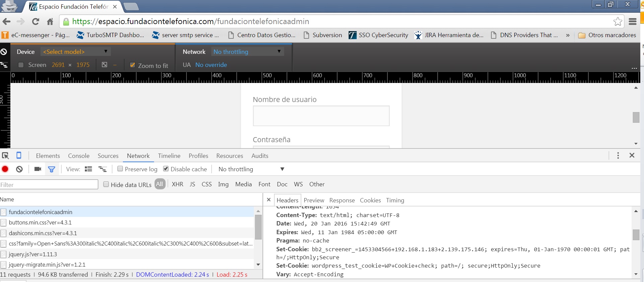Click the swap dimensions icon
The height and width of the screenshot is (282, 644).
pos(104,65)
